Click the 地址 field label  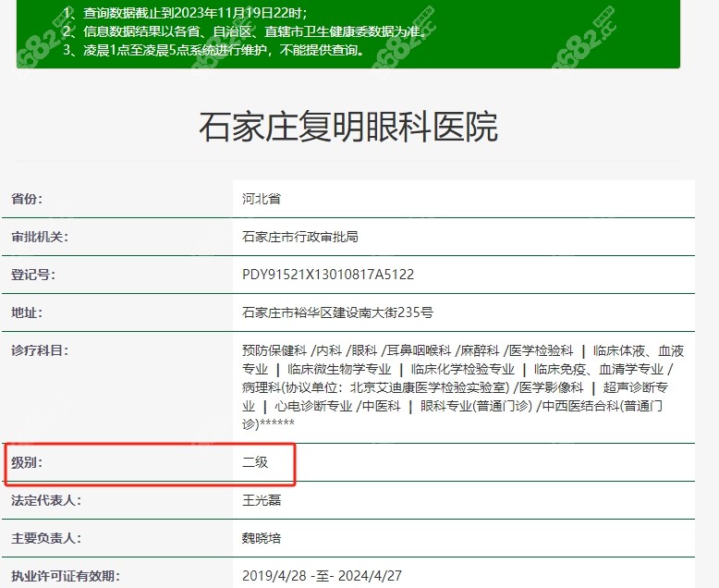tap(27, 312)
